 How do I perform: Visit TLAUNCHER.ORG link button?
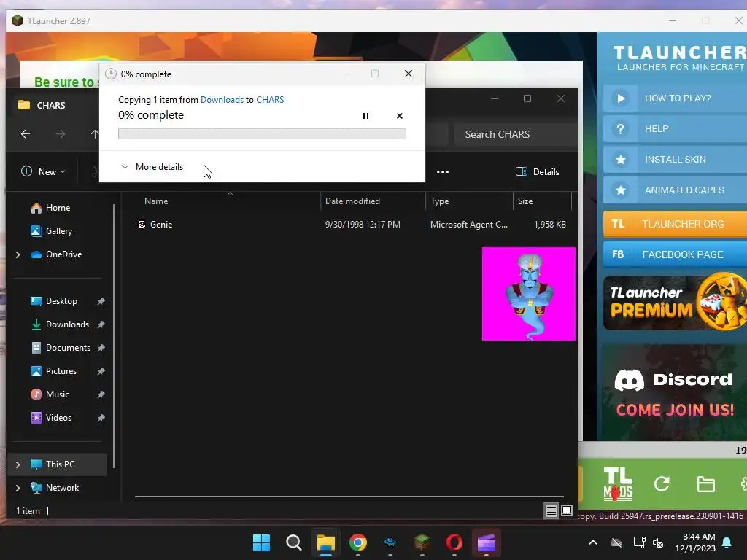coord(675,224)
